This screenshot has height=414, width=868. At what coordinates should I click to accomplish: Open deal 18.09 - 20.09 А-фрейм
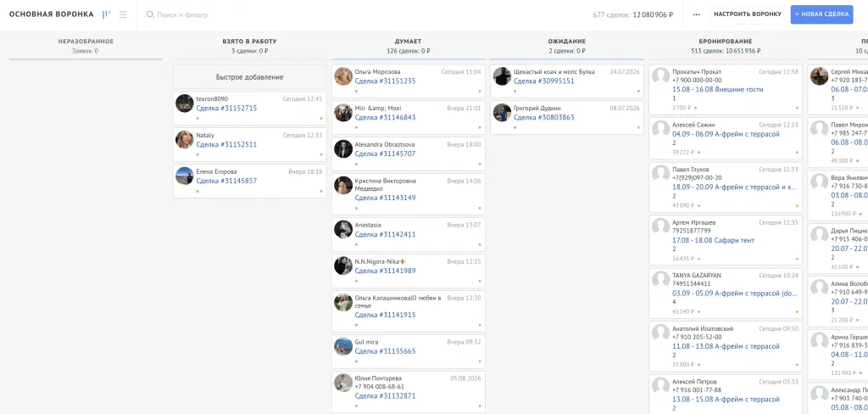pyautogui.click(x=735, y=187)
